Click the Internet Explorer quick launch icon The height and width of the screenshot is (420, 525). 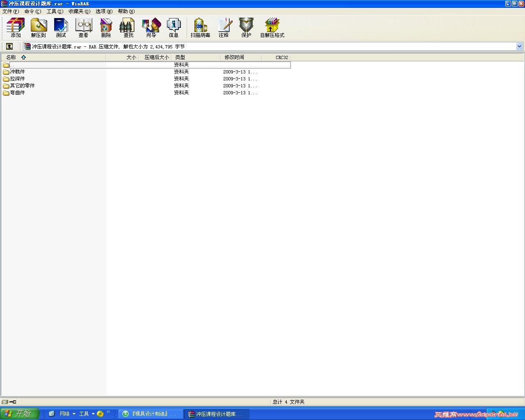point(52,414)
